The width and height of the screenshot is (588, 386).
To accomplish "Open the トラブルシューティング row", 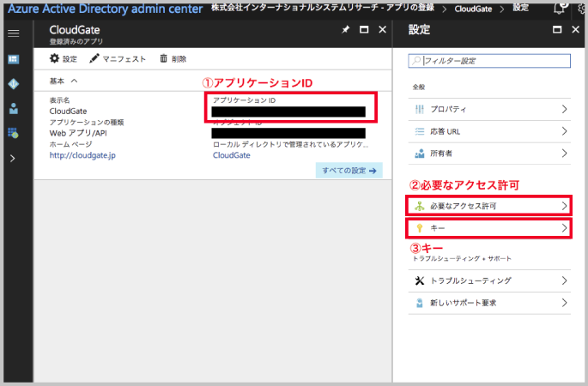I will [489, 280].
